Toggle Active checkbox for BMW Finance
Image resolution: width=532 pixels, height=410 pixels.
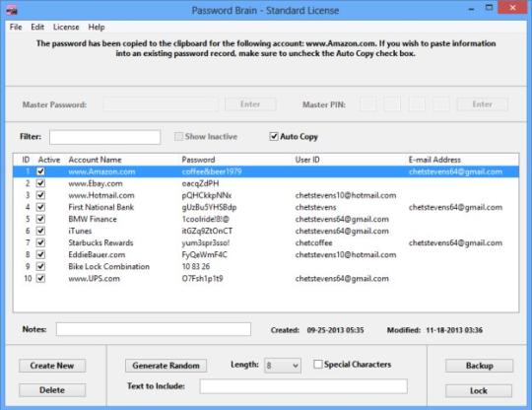click(40, 219)
